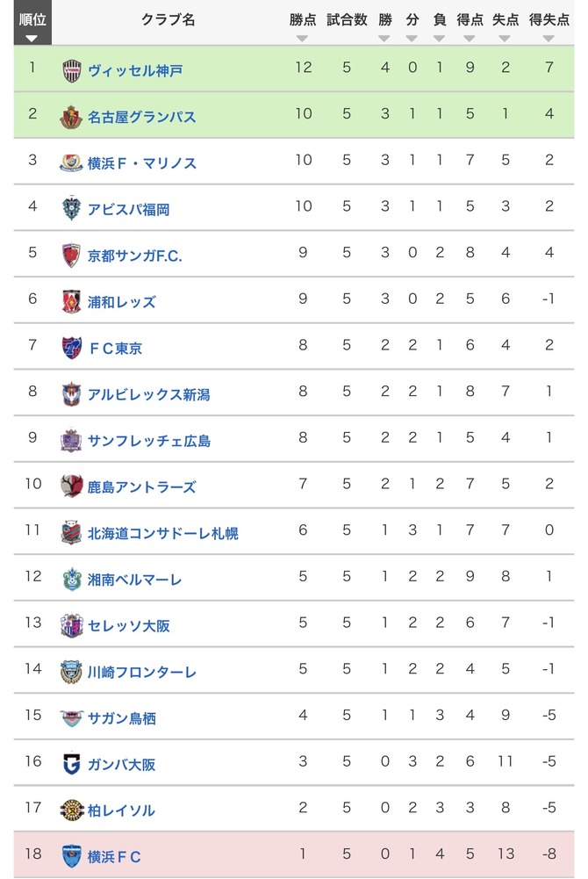Screen dimensions: 588x879
Task: Open the アルビレックス新潟 team link
Action: click(149, 394)
